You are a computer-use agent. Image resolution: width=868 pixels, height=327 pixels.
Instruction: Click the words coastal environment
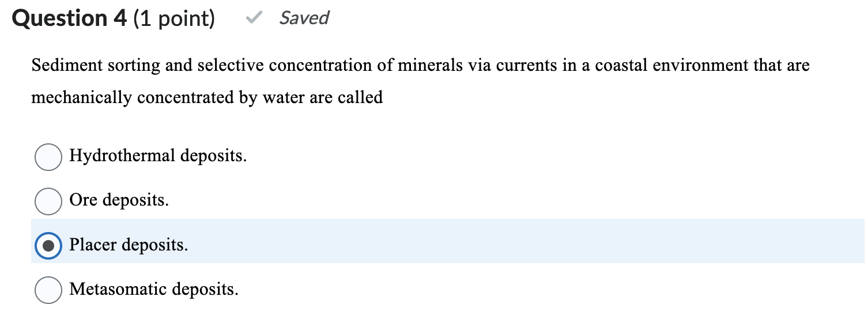point(671,66)
